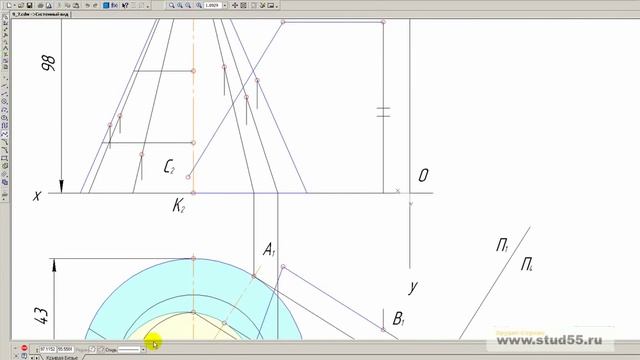This screenshot has height=360, width=640.
Task: Stop the current command with red button
Action: 24,348
